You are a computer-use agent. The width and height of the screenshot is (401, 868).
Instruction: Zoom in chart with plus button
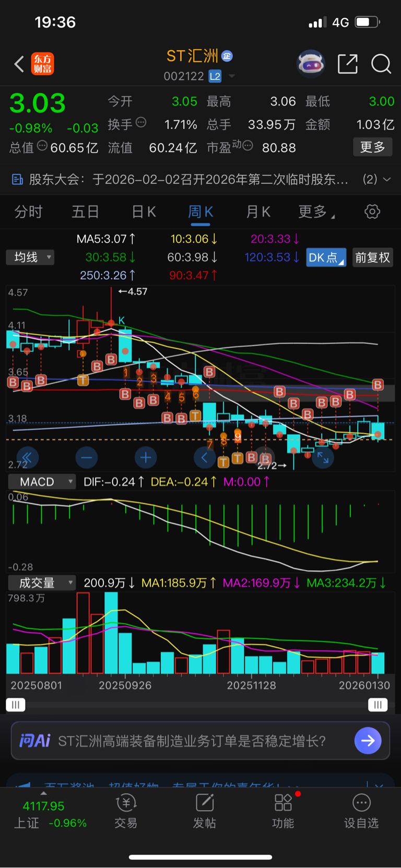[x=146, y=458]
